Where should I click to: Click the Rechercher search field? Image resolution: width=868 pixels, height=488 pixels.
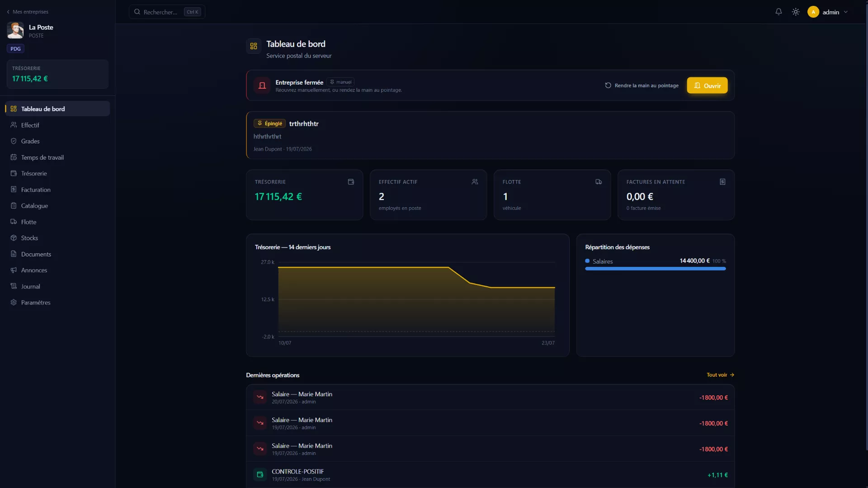click(167, 12)
